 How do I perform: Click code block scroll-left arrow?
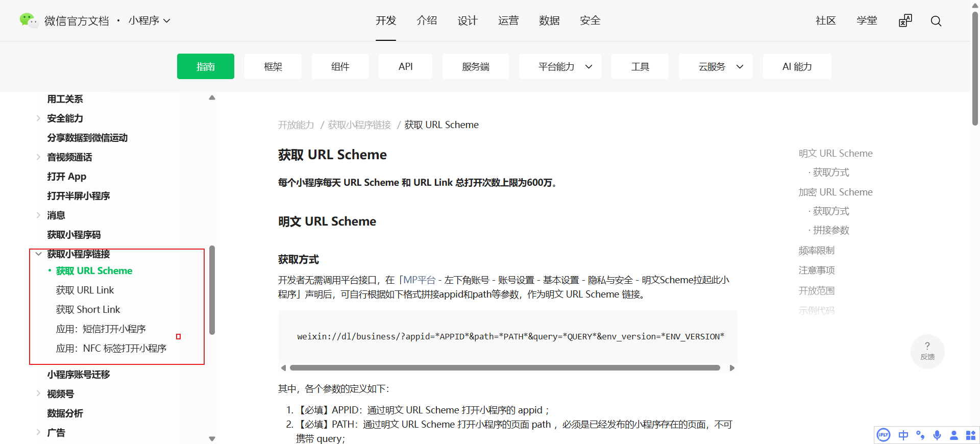tap(283, 368)
